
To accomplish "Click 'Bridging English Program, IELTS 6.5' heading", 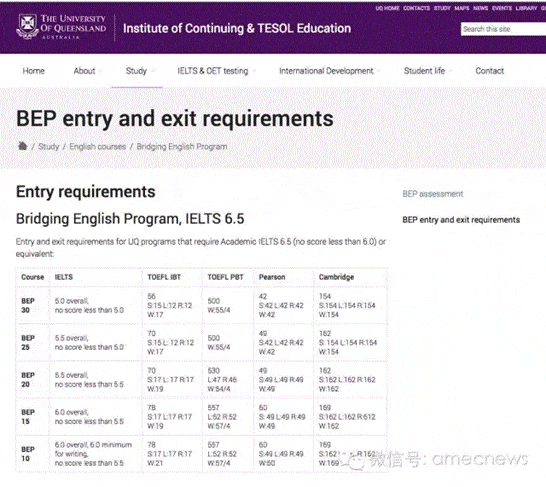I will [x=130, y=219].
